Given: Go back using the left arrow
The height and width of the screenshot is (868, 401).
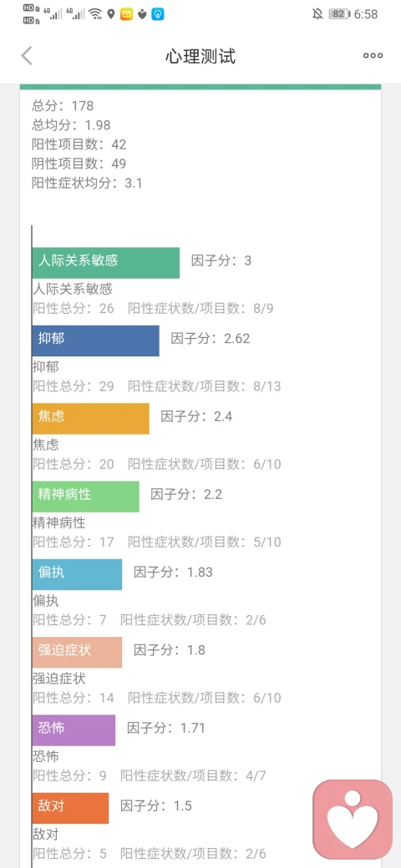Looking at the screenshot, I should (x=27, y=56).
